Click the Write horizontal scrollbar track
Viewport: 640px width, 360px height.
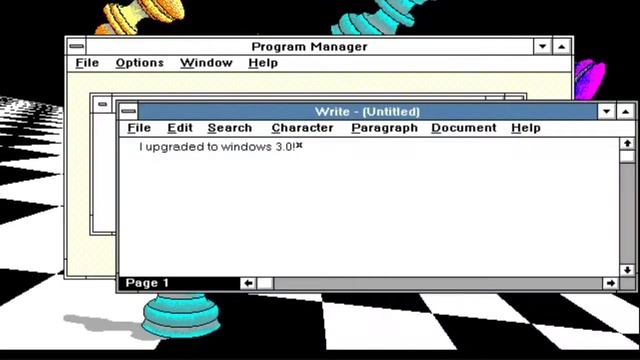[x=438, y=283]
